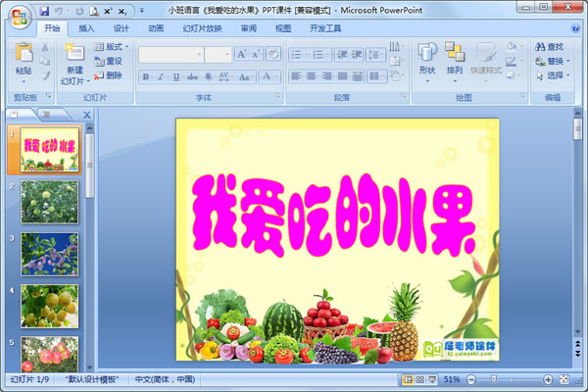This screenshot has width=588, height=392.
Task: Open 快速样式 quick styles gallery
Action: (486, 63)
